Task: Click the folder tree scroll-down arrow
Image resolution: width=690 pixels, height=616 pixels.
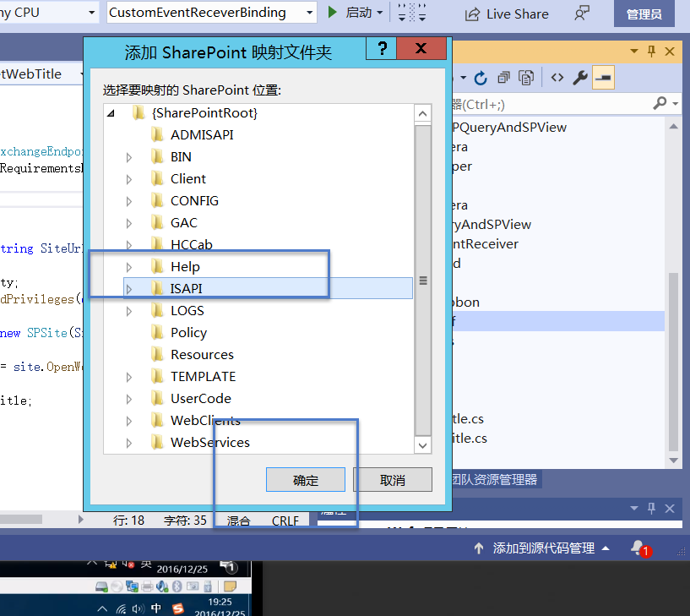Action: click(x=423, y=445)
